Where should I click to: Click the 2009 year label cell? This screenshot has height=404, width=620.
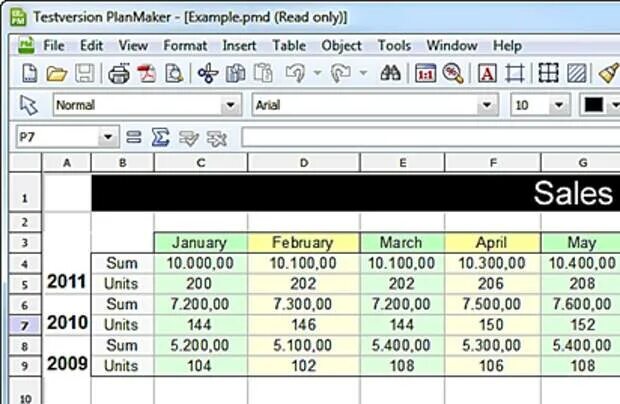[67, 364]
